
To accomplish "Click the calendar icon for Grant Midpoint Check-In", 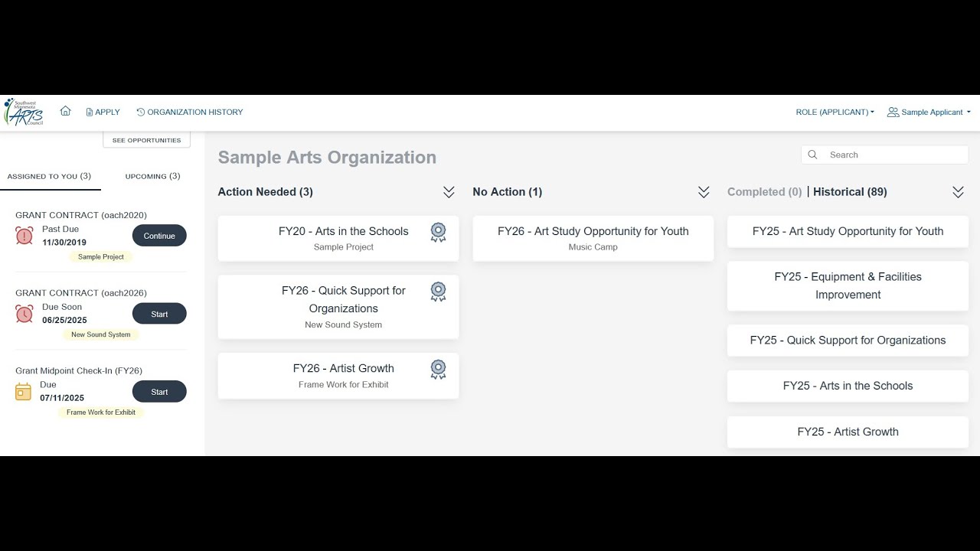I will tap(24, 392).
